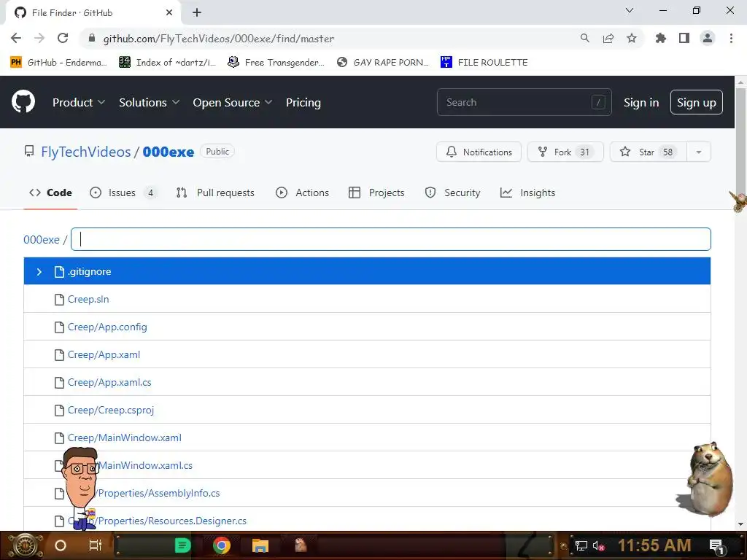Viewport: 747px width, 560px height.
Task: Open Creep/MainWindow.xaml file
Action: pos(124,437)
